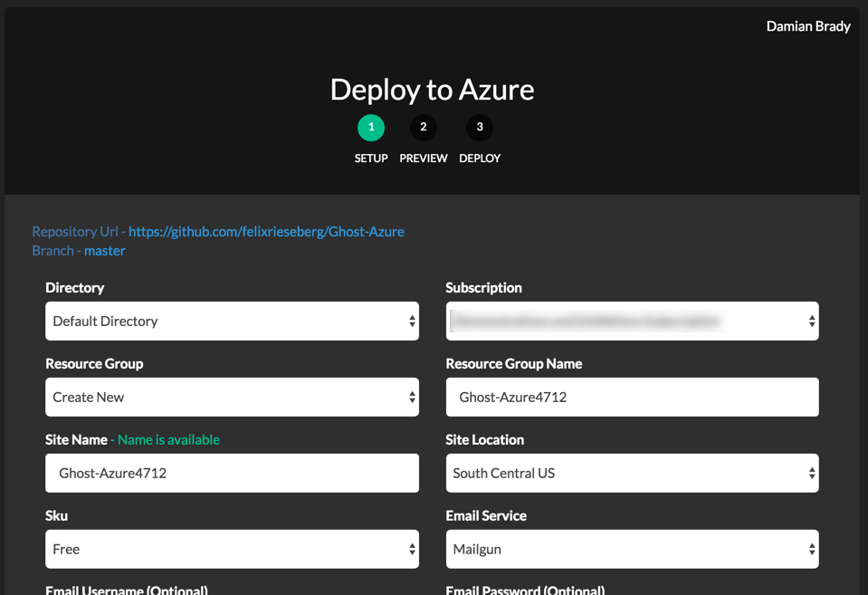Click step 2 PREVIEW circle

(x=424, y=128)
